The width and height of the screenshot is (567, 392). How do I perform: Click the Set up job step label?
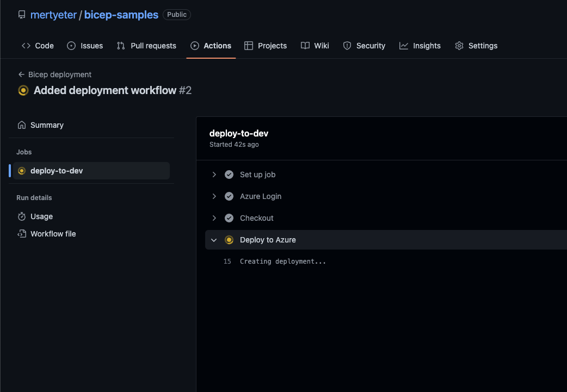tap(257, 175)
